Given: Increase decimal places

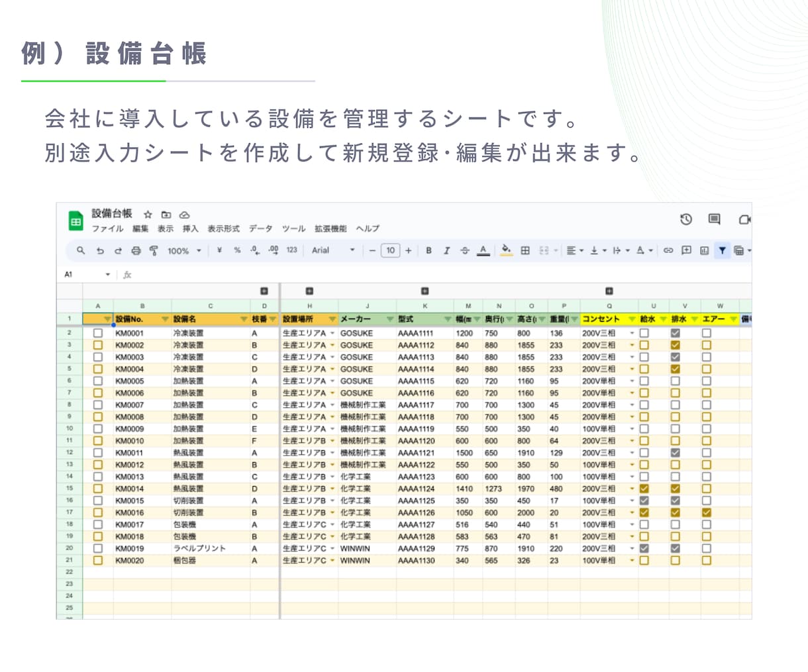Looking at the screenshot, I should pyautogui.click(x=273, y=250).
